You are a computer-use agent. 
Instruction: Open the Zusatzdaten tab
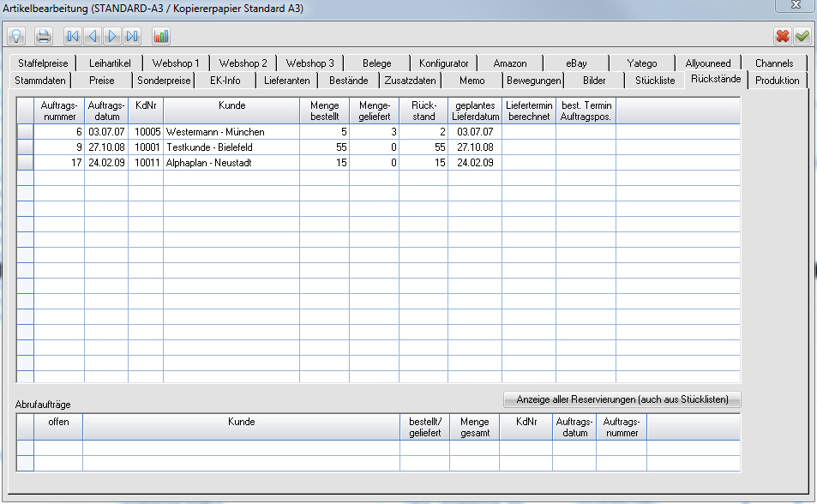pyautogui.click(x=410, y=81)
